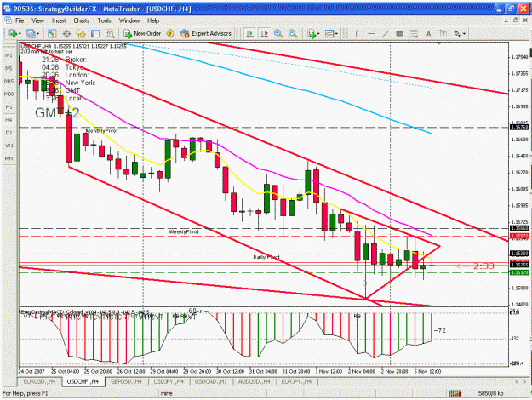
Task: Switch to MN timeframe
Action: 9,158
